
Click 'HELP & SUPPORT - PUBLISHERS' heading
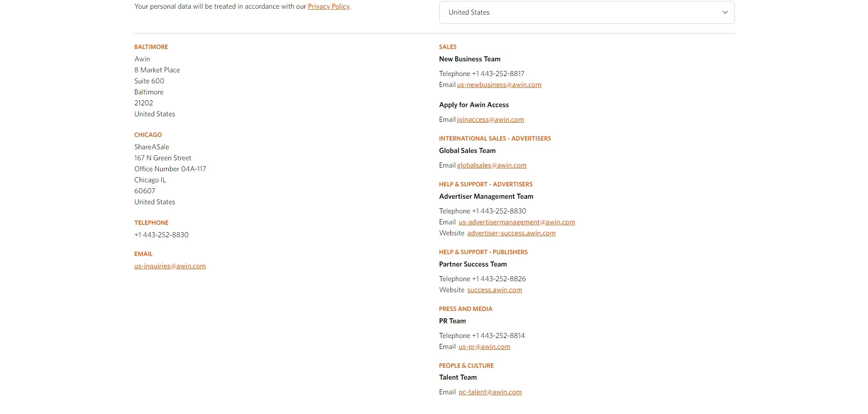click(483, 252)
